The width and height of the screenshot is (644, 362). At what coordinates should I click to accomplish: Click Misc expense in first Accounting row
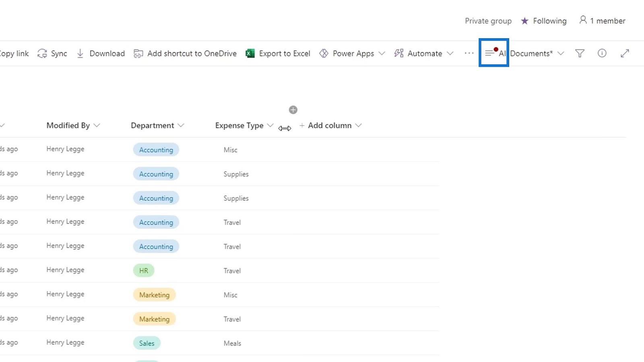coord(231,150)
